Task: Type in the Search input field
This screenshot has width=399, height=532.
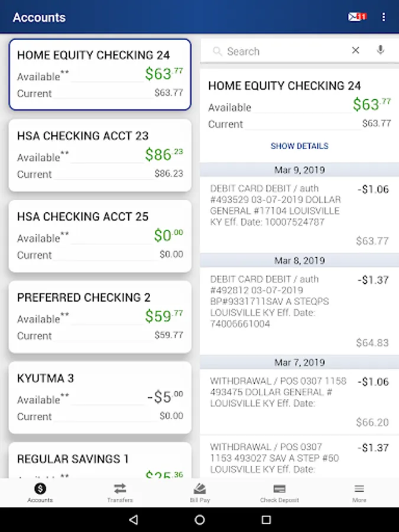Action: tap(284, 51)
